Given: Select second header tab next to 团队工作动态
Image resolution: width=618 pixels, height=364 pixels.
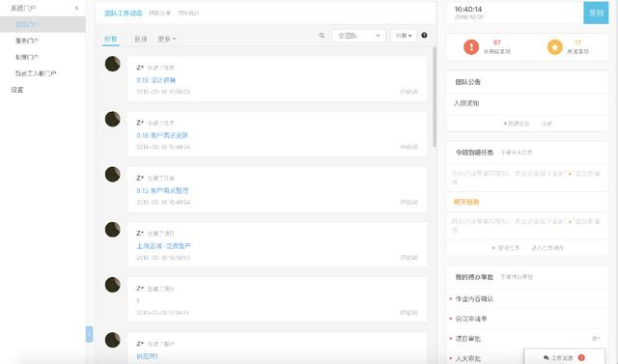Looking at the screenshot, I should point(159,13).
